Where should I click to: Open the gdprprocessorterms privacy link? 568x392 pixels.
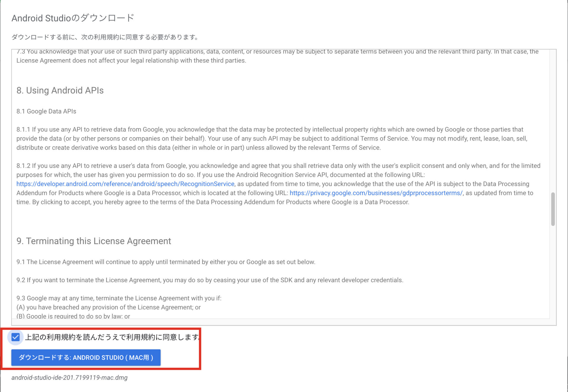click(376, 193)
